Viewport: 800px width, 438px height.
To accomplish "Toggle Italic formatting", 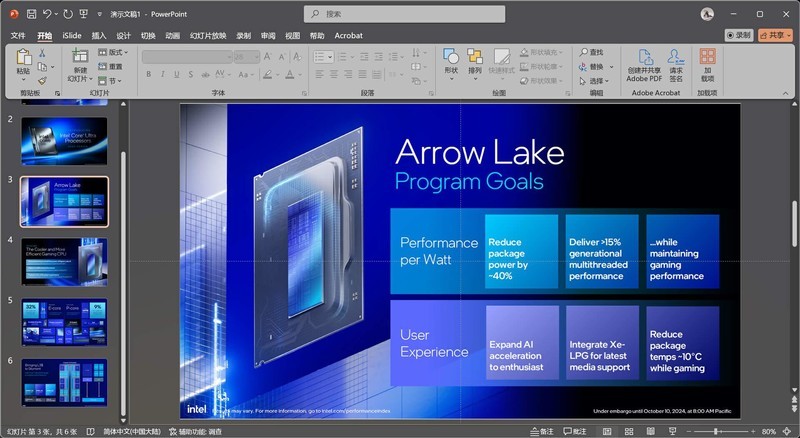I will point(162,75).
